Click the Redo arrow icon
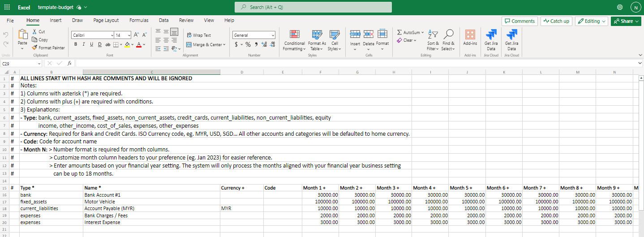The height and width of the screenshot is (237, 644). (x=6, y=43)
